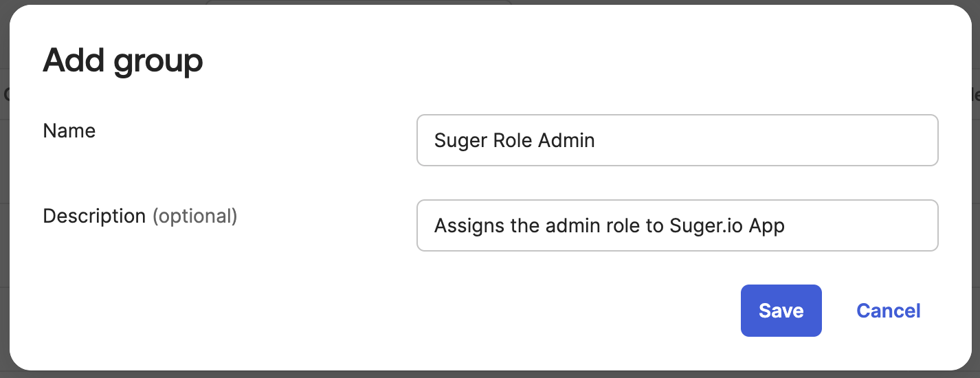Viewport: 980px width, 378px height.
Task: Click the "Add group" dialog heading
Action: pyautogui.click(x=123, y=60)
